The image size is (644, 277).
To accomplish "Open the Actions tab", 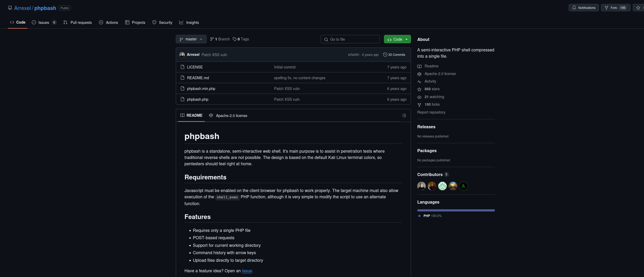I will click(x=108, y=23).
